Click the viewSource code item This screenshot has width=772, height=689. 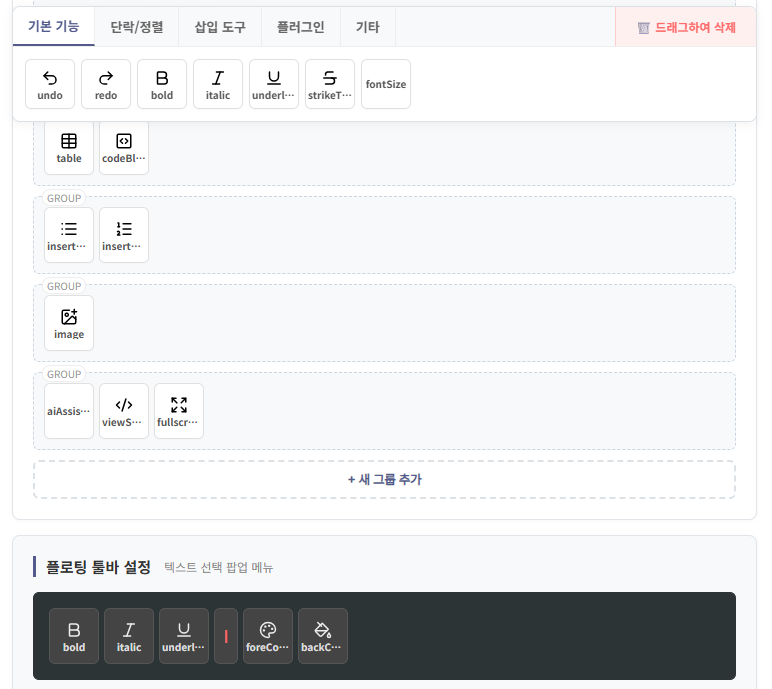point(124,411)
